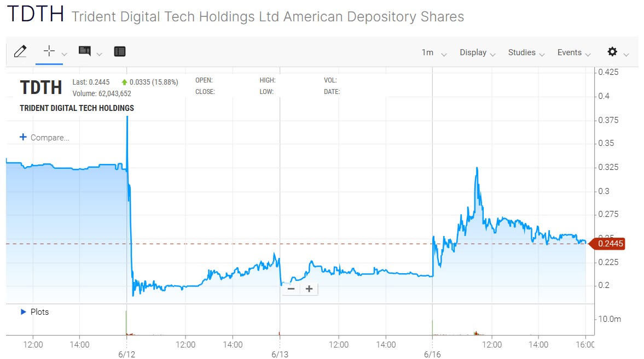Click the 6/12 date marker on timeline

coord(126,354)
